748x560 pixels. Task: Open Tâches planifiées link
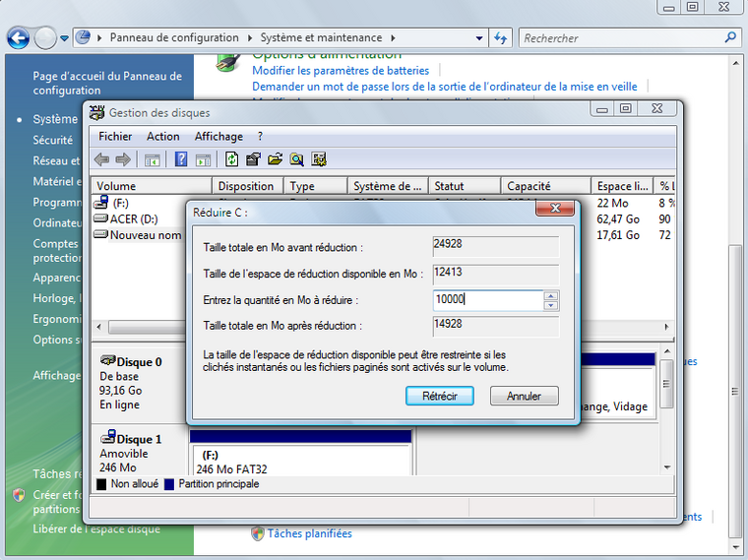[x=310, y=533]
